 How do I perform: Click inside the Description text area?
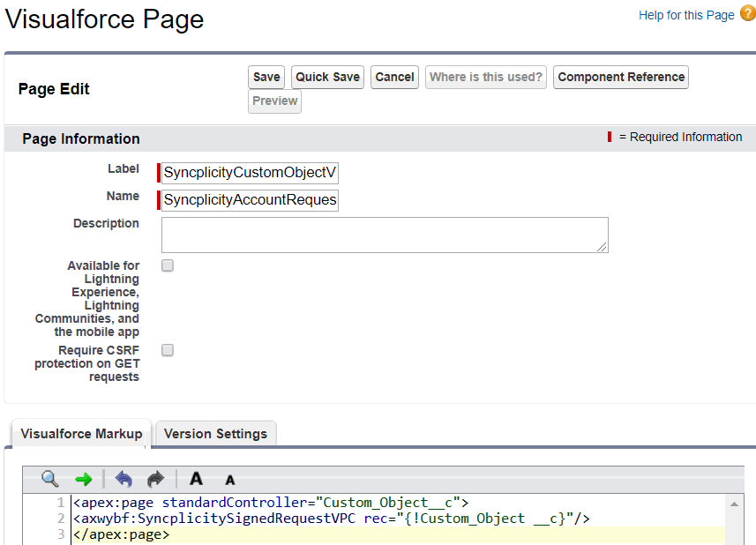pos(385,235)
